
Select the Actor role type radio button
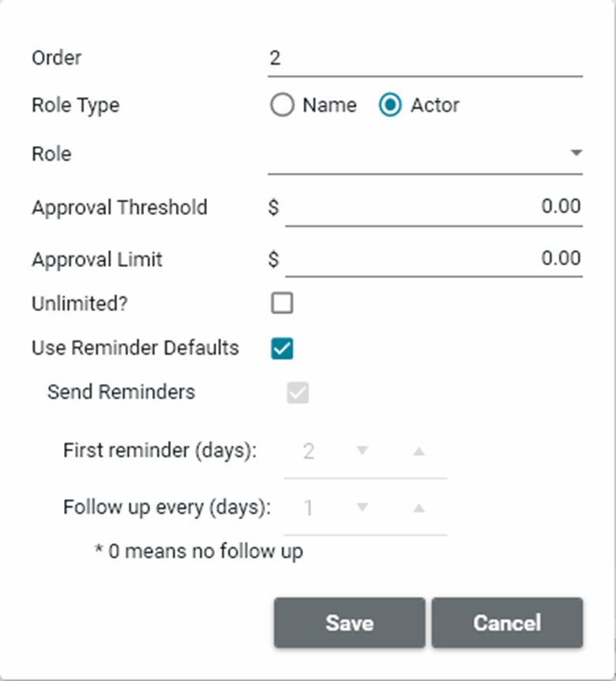(x=390, y=105)
